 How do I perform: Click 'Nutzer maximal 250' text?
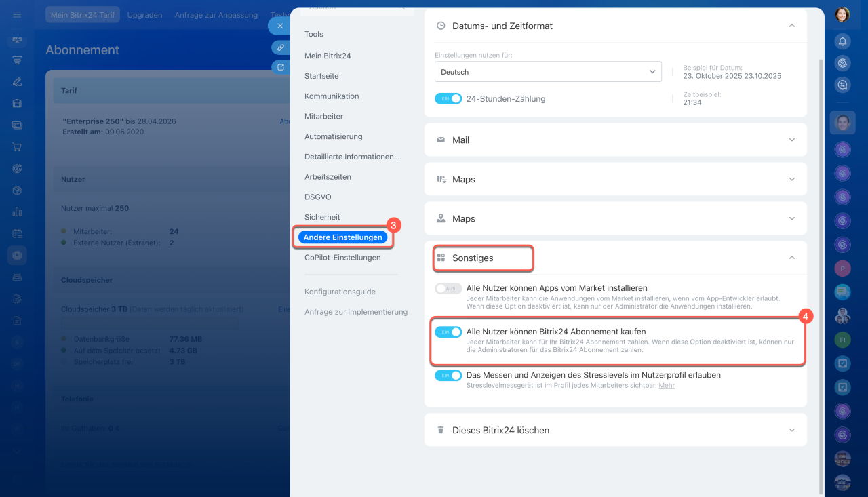(x=95, y=208)
